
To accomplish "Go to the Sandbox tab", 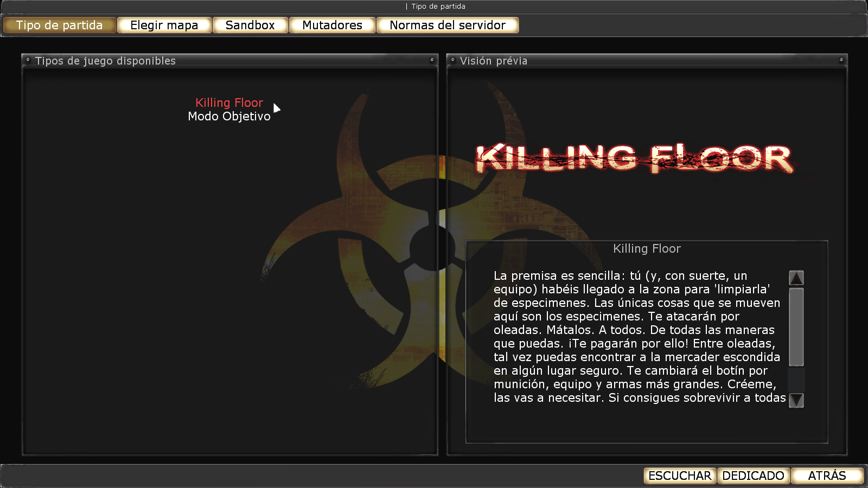I will pyautogui.click(x=250, y=25).
